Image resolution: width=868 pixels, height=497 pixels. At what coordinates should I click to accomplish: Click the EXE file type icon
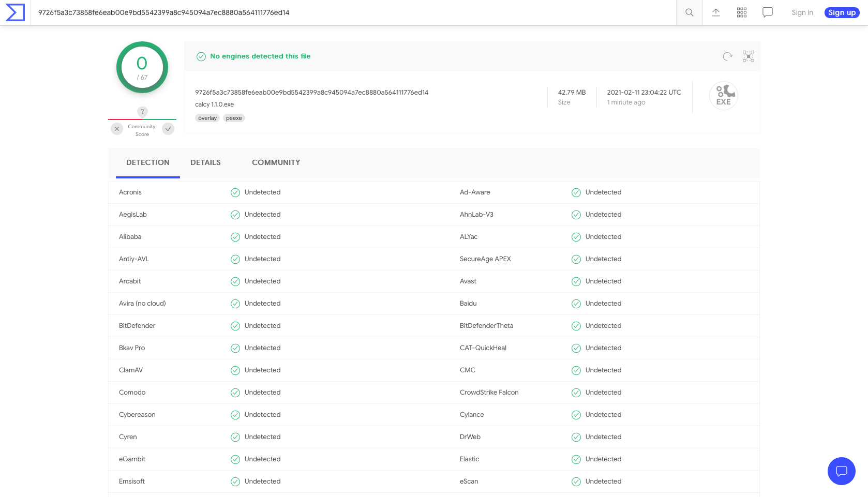click(x=724, y=96)
